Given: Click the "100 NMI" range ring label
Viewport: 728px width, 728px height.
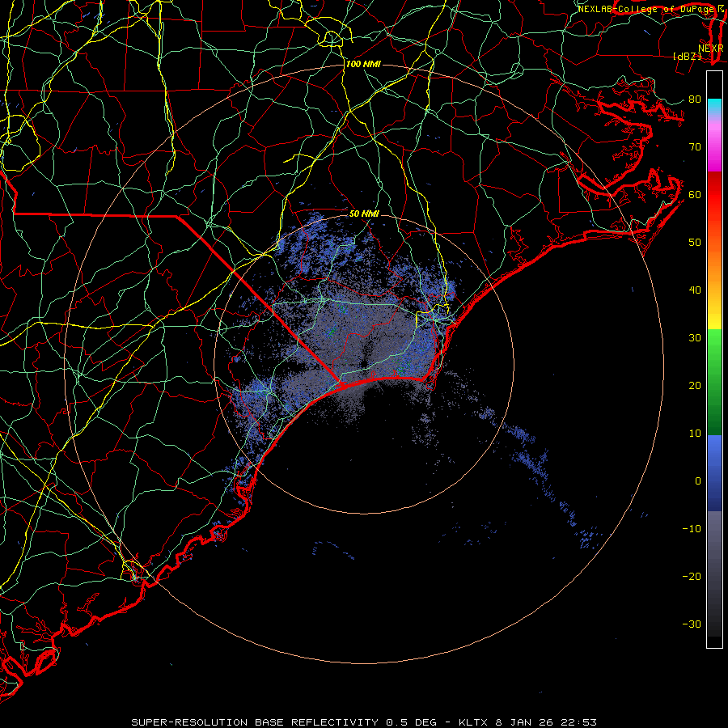Looking at the screenshot, I should click(363, 64).
